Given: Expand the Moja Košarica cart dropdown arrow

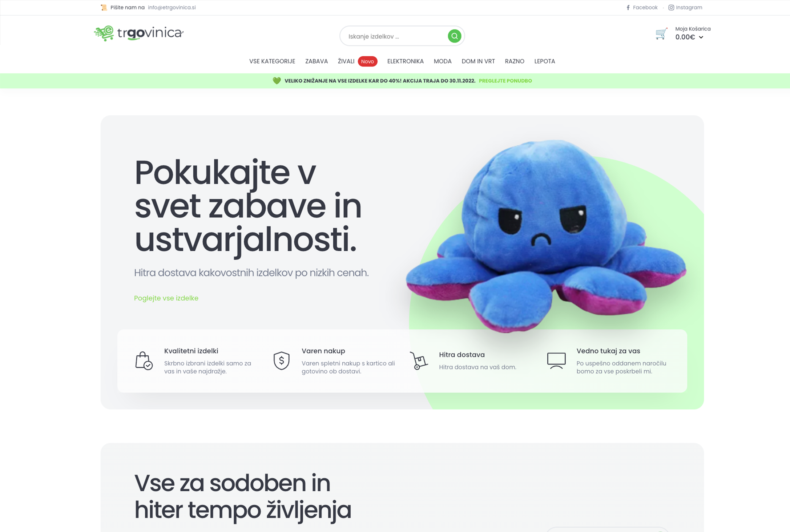Looking at the screenshot, I should click(x=701, y=37).
